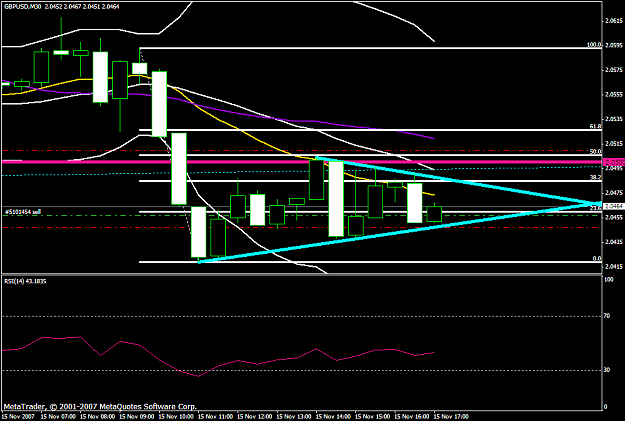Click the 15 Nov 10:00 time label
The height and width of the screenshot is (421, 625).
click(176, 417)
